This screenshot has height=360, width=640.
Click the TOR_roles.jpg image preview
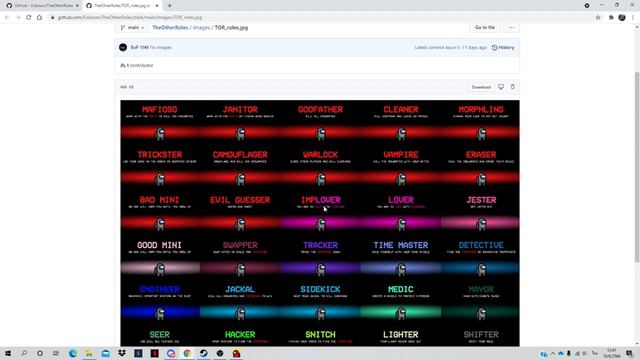click(320, 223)
